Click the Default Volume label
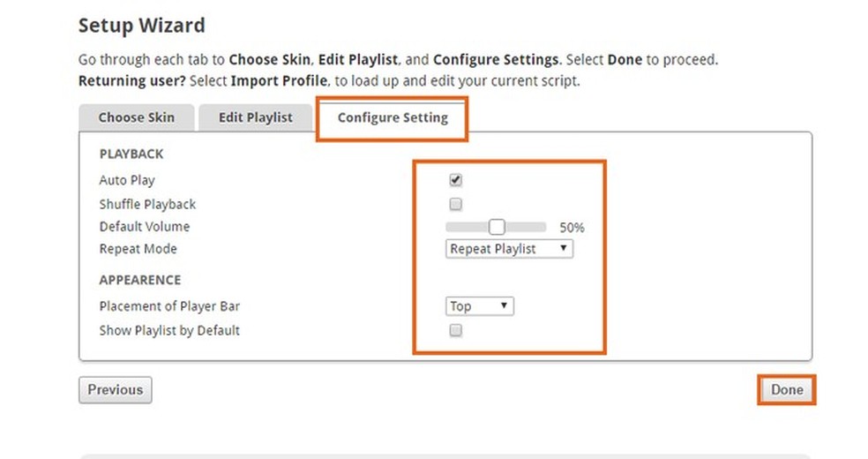868x459 pixels. pos(144,226)
